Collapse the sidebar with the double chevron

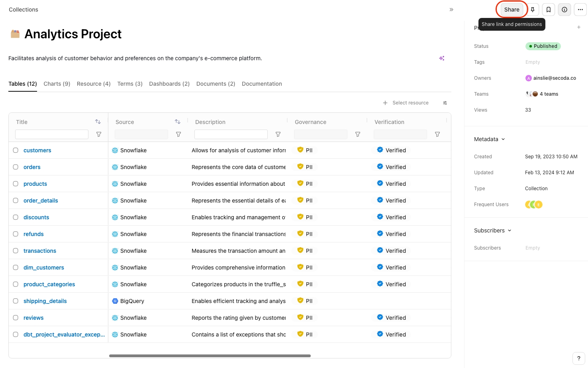click(451, 10)
